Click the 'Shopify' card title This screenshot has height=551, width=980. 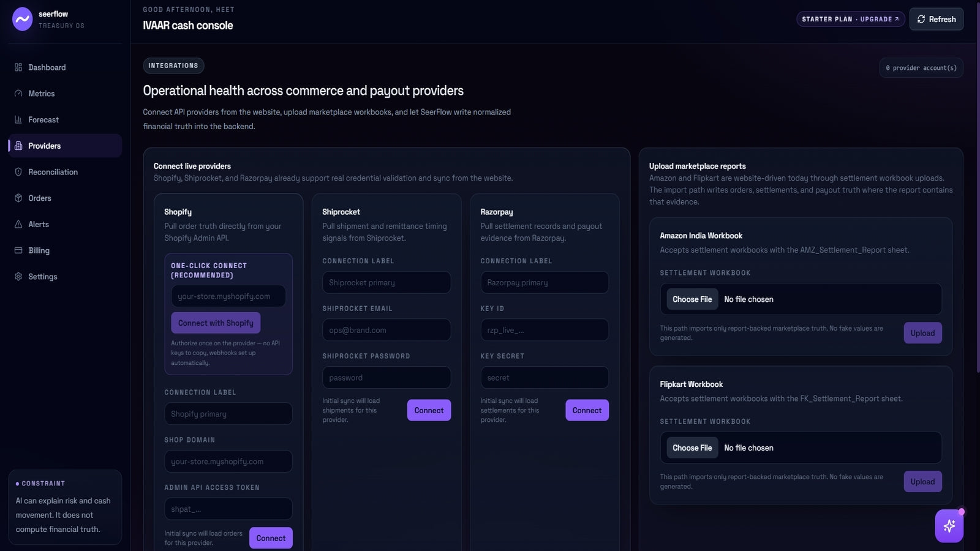(x=178, y=212)
